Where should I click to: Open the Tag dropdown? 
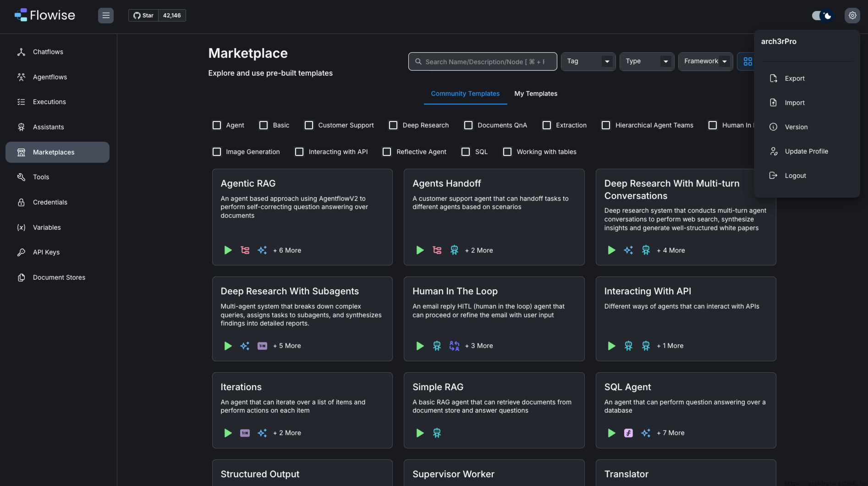tap(588, 61)
